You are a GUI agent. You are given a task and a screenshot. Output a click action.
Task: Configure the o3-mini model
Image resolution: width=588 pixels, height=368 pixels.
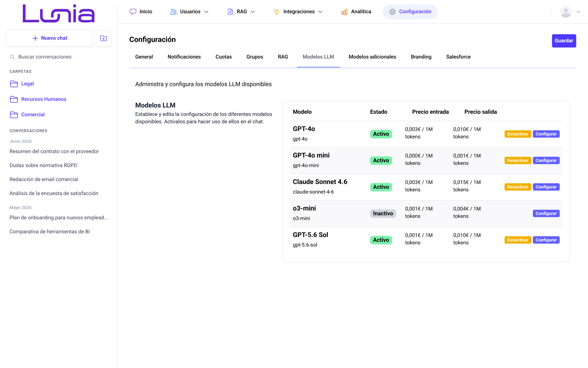(x=546, y=214)
